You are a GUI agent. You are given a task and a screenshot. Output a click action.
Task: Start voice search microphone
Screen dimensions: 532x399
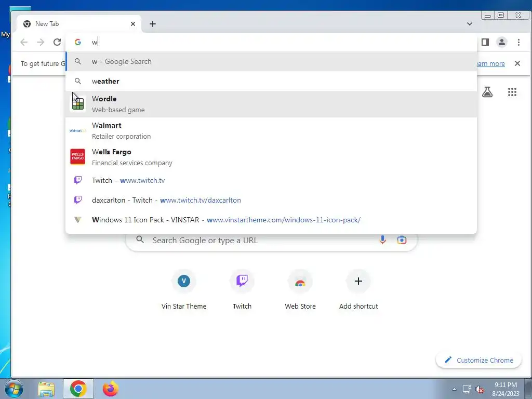(x=382, y=240)
